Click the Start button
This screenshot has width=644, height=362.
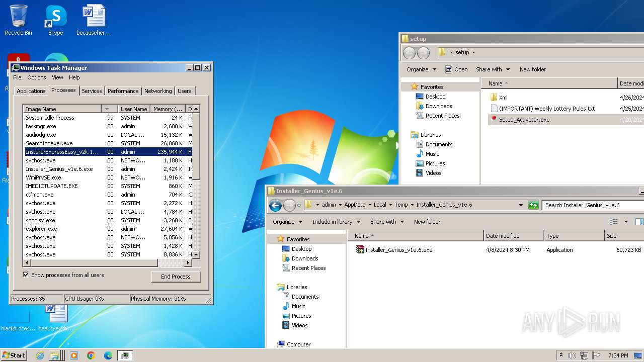(x=14, y=355)
